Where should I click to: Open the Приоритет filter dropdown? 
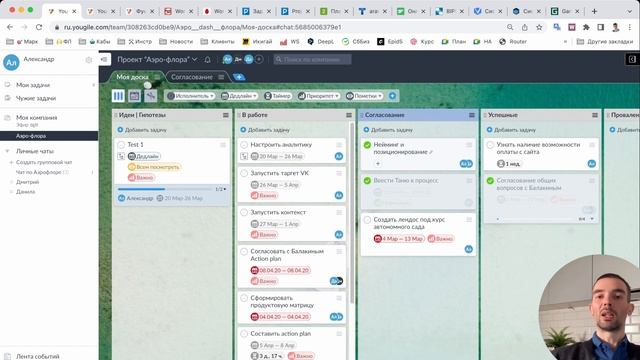[x=318, y=96]
